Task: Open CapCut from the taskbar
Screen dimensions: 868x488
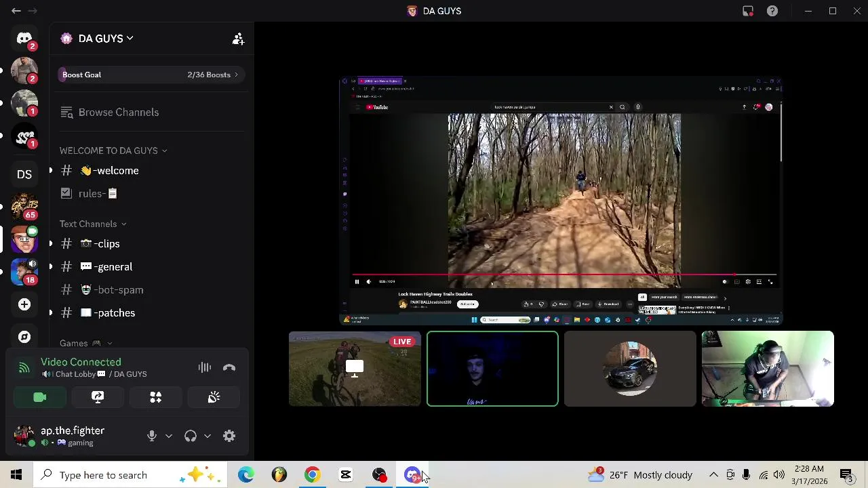Action: click(x=346, y=475)
